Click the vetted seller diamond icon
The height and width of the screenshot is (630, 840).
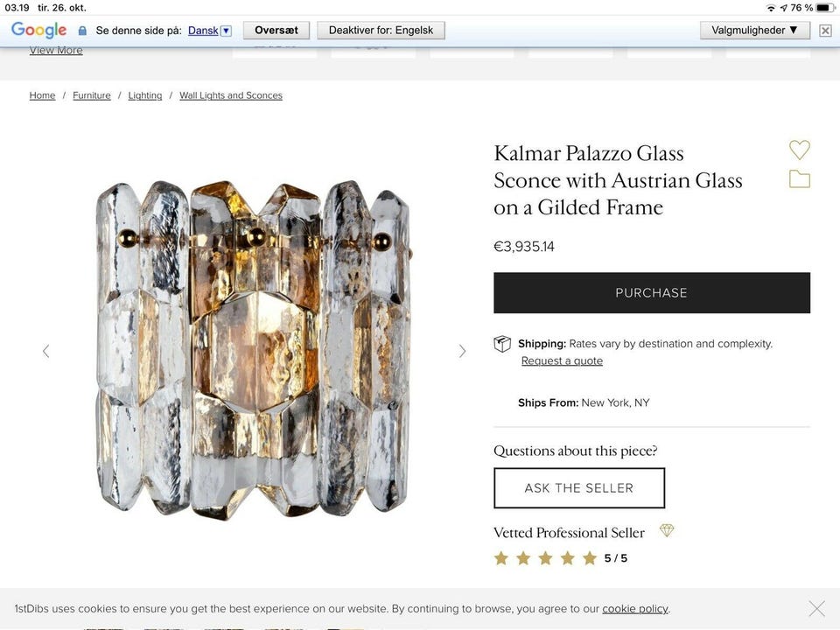click(667, 531)
